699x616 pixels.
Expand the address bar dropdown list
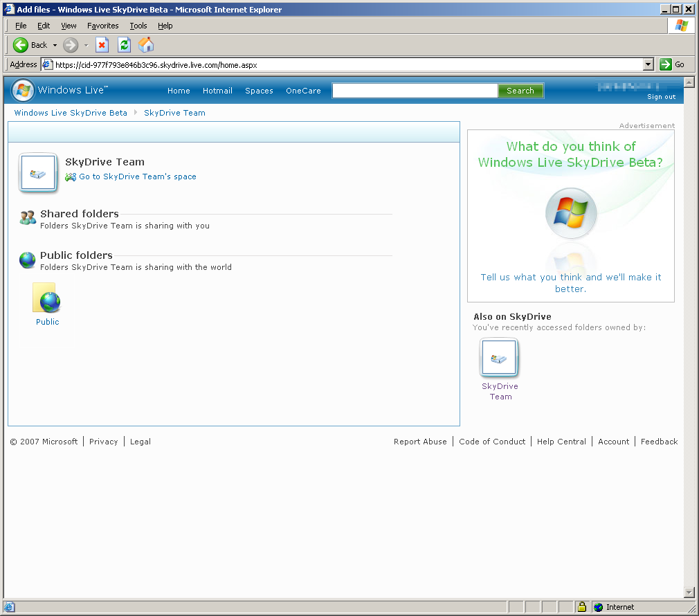[x=648, y=64]
